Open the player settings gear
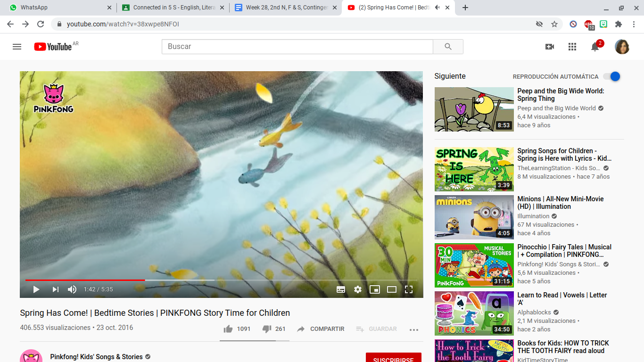The width and height of the screenshot is (644, 362). point(358,289)
